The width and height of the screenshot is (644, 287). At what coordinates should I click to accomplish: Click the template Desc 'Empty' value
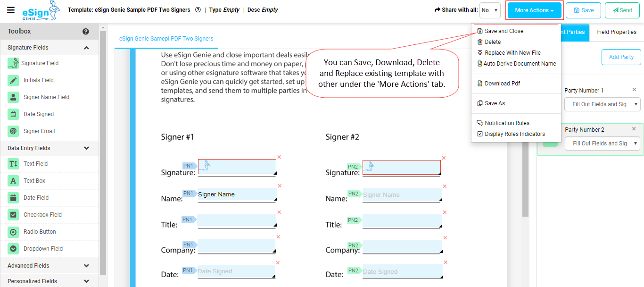pos(270,10)
